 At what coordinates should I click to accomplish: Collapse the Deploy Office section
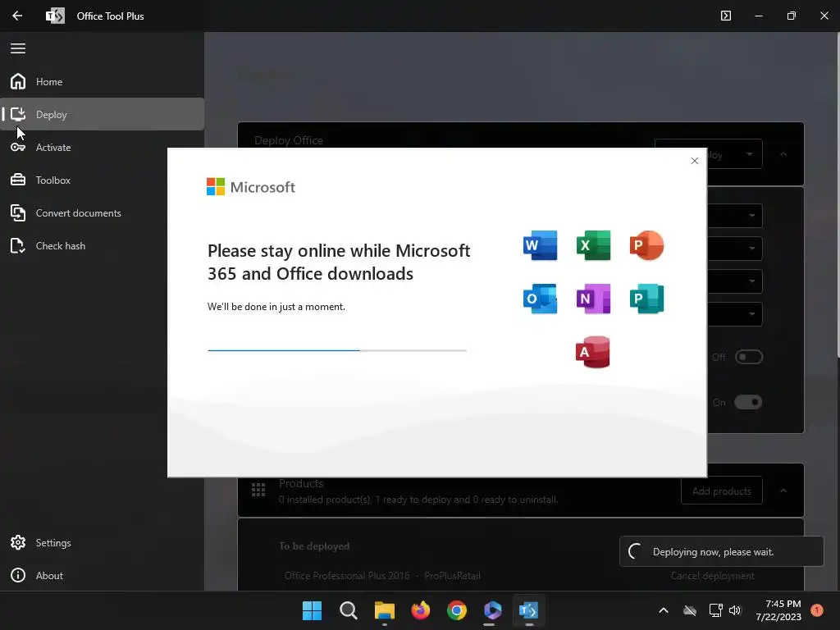[x=783, y=154]
